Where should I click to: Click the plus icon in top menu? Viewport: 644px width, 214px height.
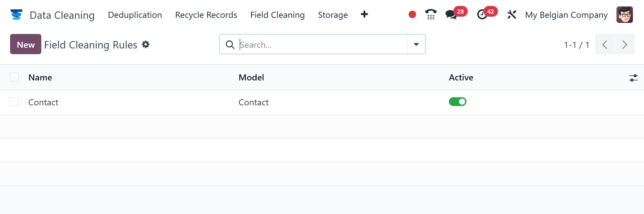tap(364, 14)
